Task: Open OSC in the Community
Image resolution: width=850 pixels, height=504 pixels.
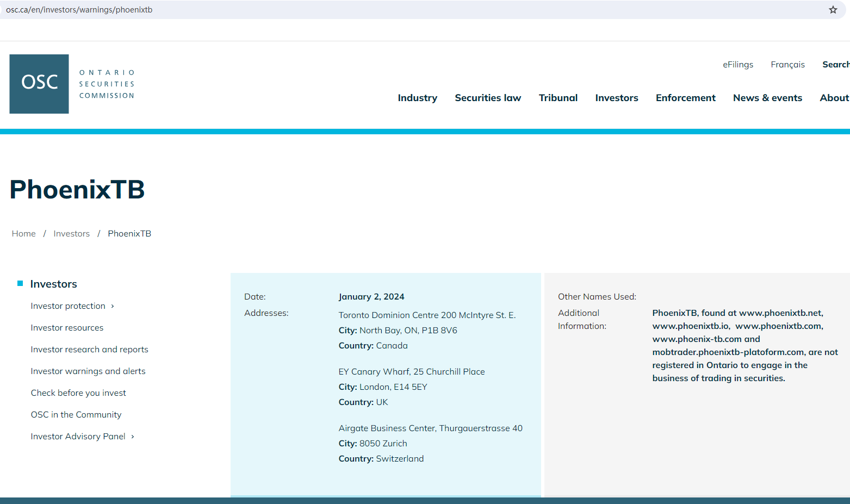Action: [76, 415]
